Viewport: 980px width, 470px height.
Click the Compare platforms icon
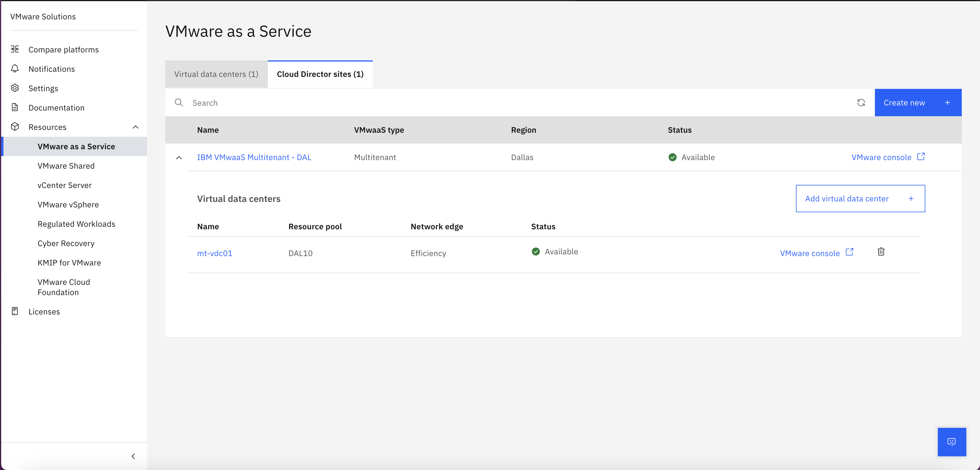point(15,50)
